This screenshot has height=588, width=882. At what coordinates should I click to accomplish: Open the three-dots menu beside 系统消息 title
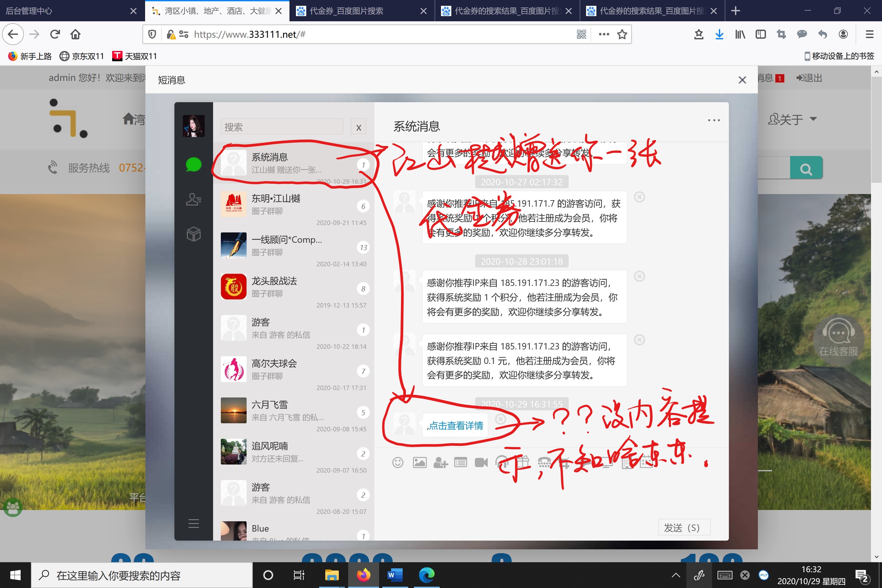pos(713,120)
